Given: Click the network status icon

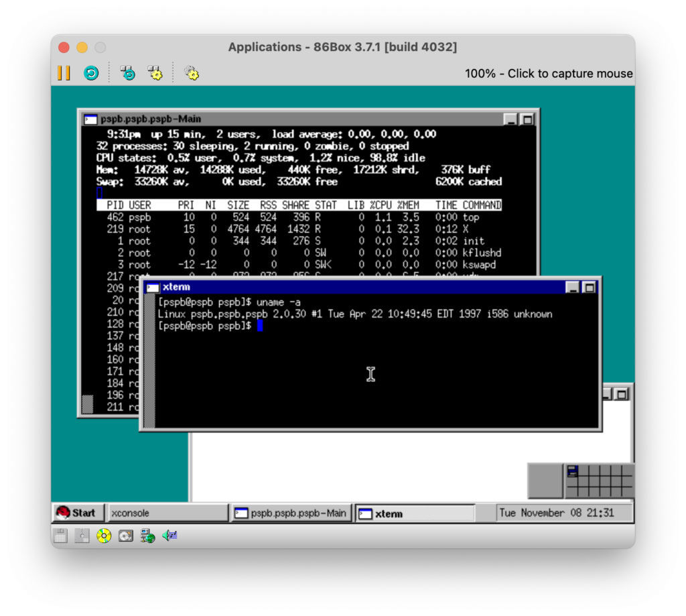Looking at the screenshot, I should (147, 536).
